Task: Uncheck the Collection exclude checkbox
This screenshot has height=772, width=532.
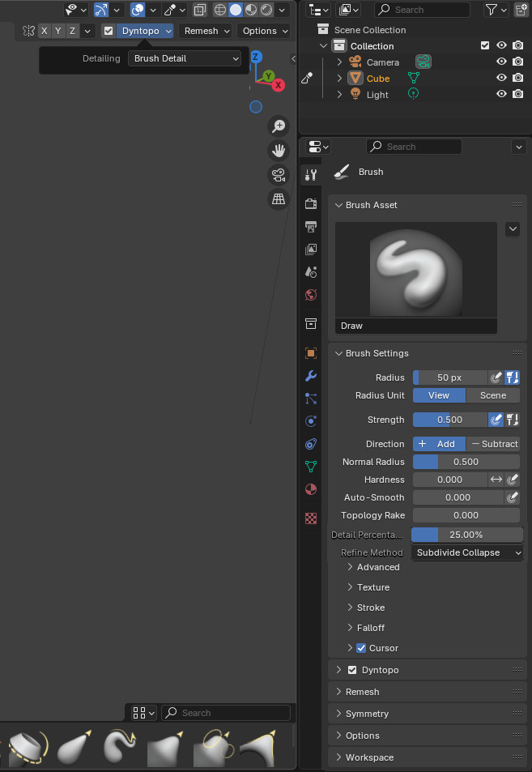Action: (x=485, y=46)
